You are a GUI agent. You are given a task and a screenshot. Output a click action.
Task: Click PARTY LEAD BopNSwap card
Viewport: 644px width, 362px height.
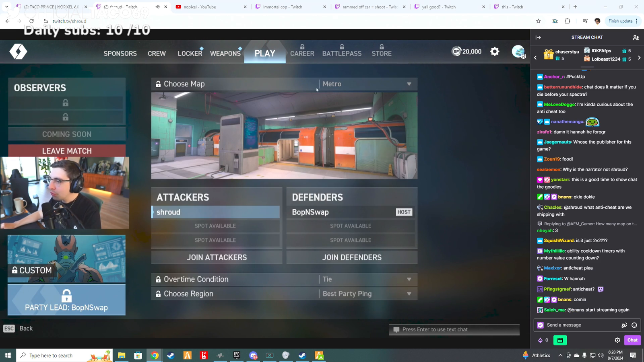click(66, 300)
